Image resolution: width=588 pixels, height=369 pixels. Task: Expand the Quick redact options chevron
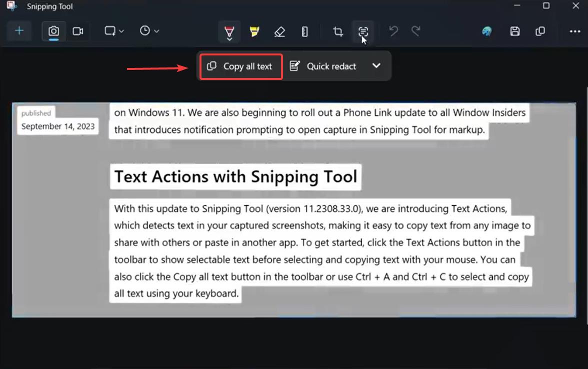click(x=376, y=66)
